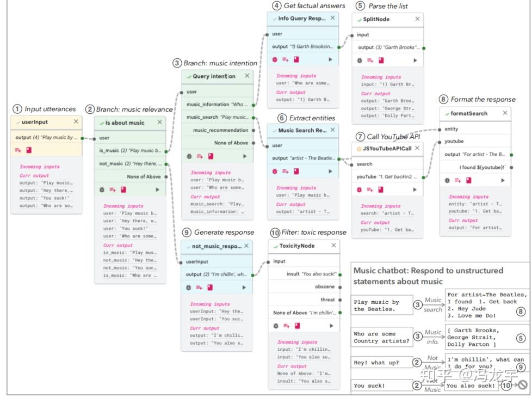Click the youtube input row in formatSearch
The width and height of the screenshot is (532, 397).
(x=475, y=142)
